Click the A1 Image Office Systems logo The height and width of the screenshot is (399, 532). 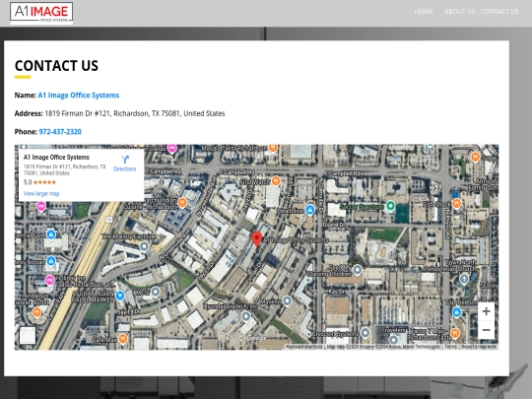(x=41, y=13)
